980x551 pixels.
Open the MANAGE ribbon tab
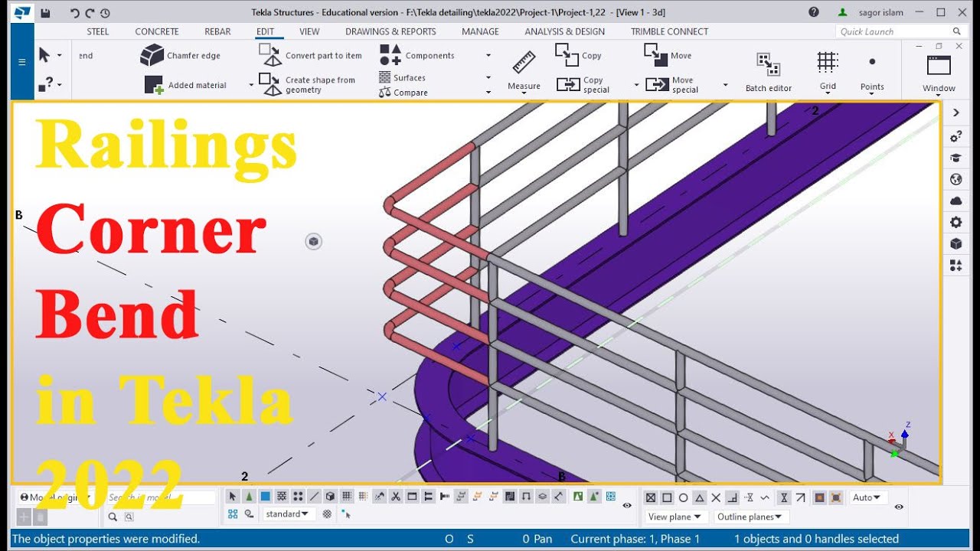coord(480,31)
